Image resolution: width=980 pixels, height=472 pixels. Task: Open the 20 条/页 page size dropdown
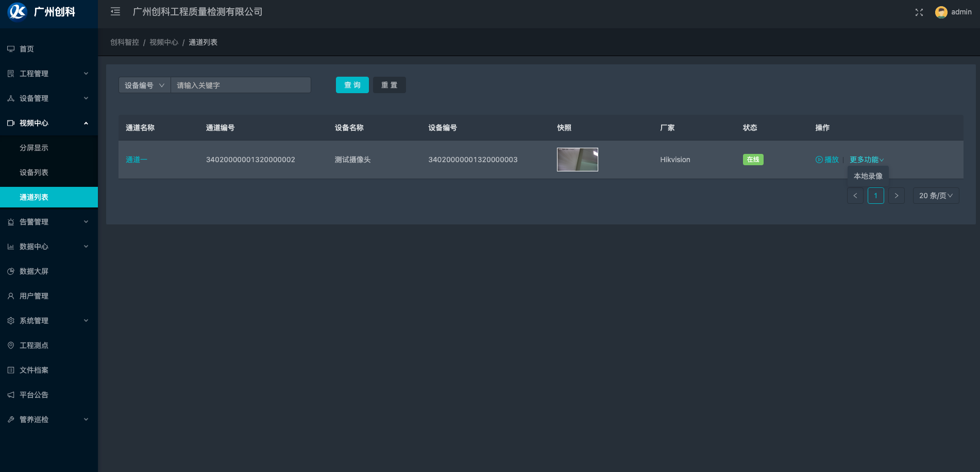pyautogui.click(x=936, y=196)
